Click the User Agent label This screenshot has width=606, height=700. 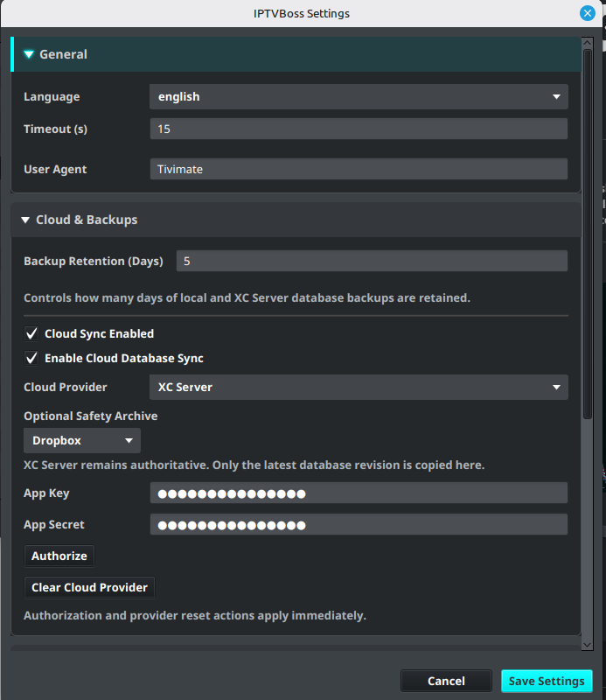[x=55, y=169]
